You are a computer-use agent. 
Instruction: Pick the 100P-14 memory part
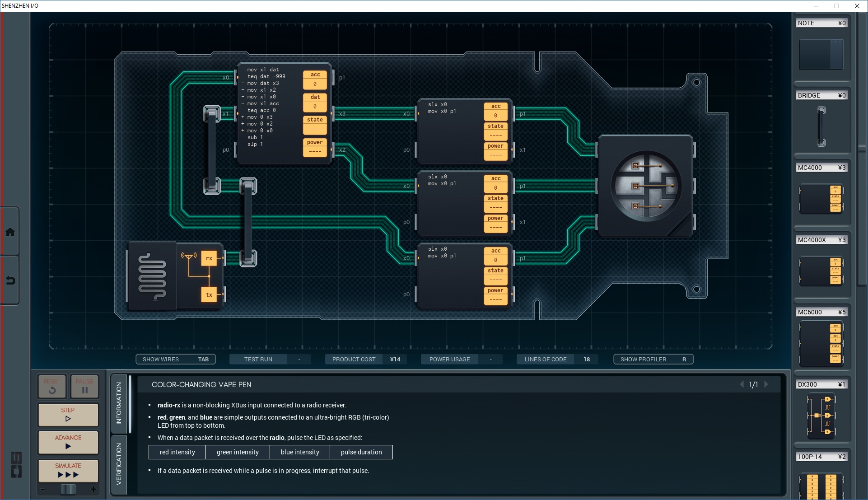pyautogui.click(x=821, y=484)
